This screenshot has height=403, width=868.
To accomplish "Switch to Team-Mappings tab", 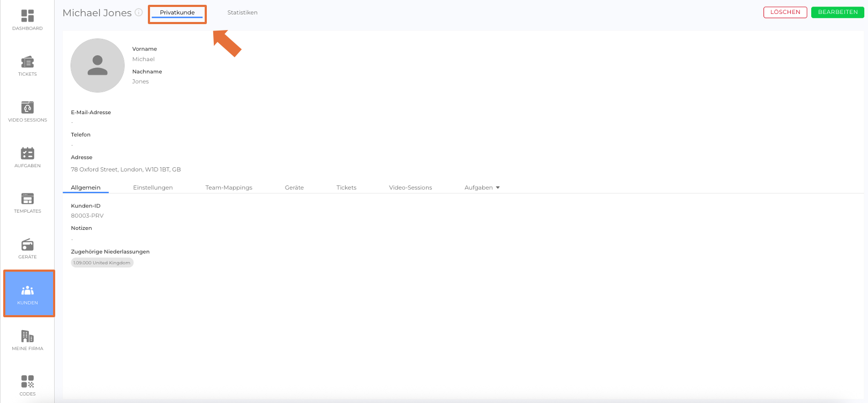I will coord(229,188).
